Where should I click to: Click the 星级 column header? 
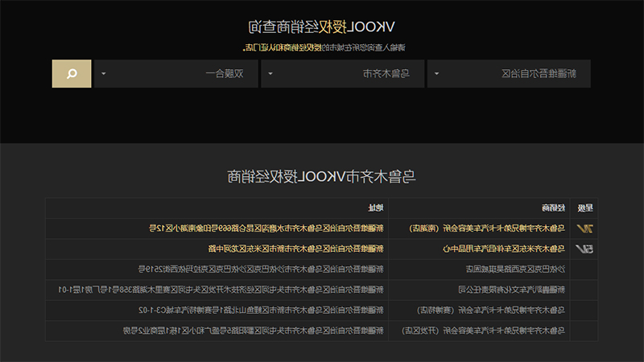(585, 208)
